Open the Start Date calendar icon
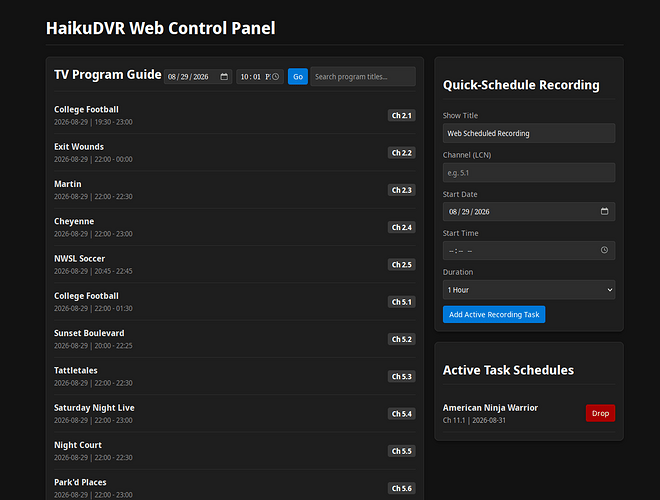The height and width of the screenshot is (500, 660). point(604,211)
